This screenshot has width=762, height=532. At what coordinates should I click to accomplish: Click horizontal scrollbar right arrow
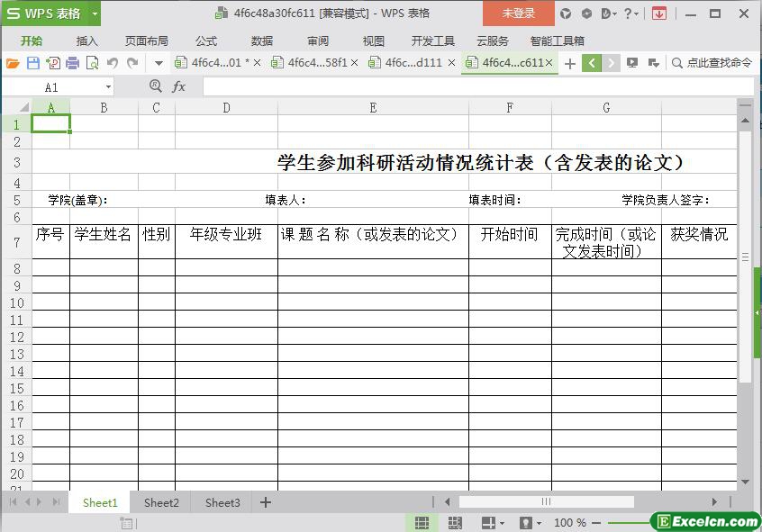tap(714, 502)
